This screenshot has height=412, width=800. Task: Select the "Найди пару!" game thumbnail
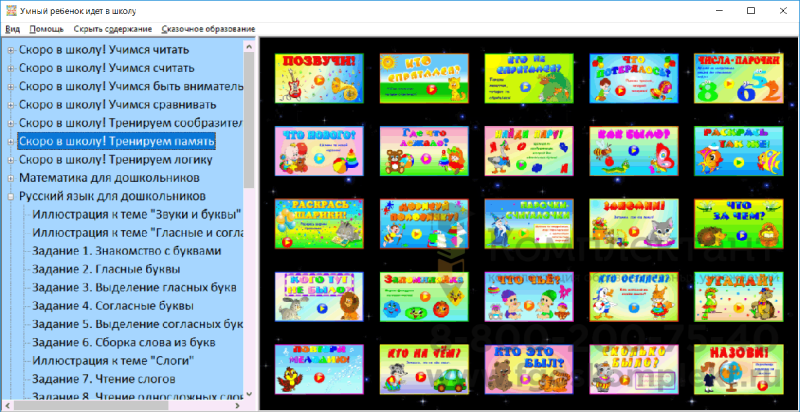click(x=529, y=151)
